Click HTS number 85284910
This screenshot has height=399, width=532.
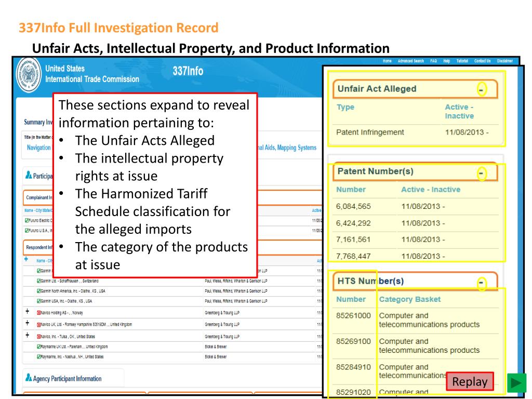353,367
